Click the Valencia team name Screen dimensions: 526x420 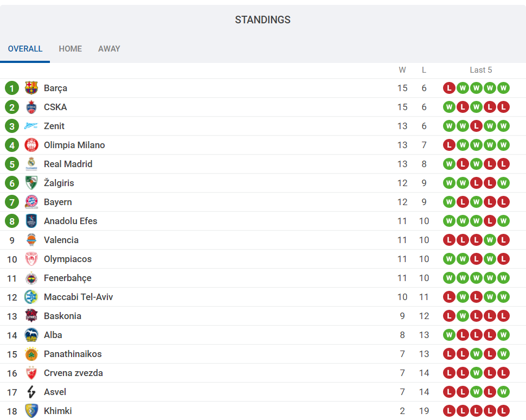click(x=61, y=240)
